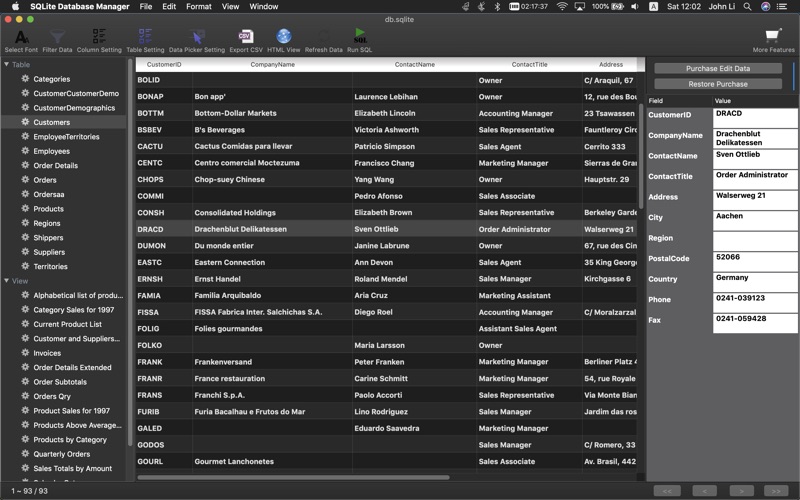The height and width of the screenshot is (500, 800).
Task: Open the Select Font tool
Action: click(x=21, y=41)
